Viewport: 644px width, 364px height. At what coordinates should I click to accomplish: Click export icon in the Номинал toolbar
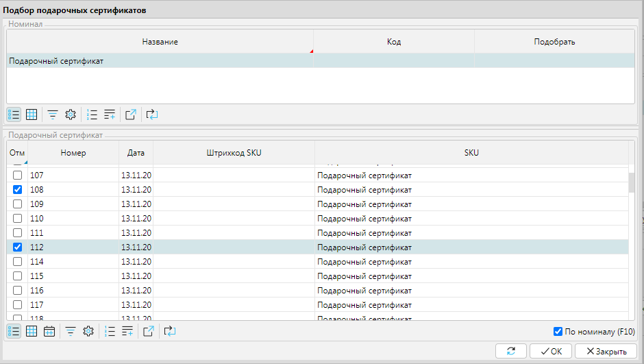click(130, 114)
